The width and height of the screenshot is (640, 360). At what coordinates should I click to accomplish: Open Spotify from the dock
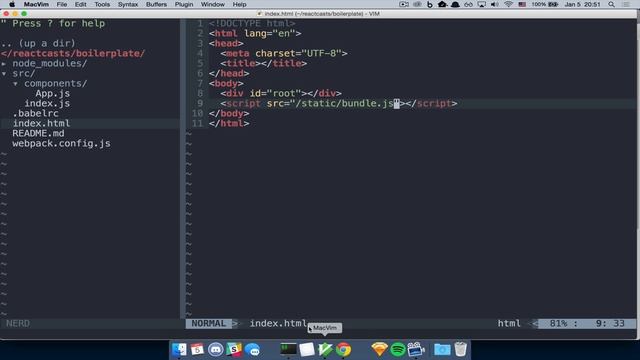coord(398,350)
